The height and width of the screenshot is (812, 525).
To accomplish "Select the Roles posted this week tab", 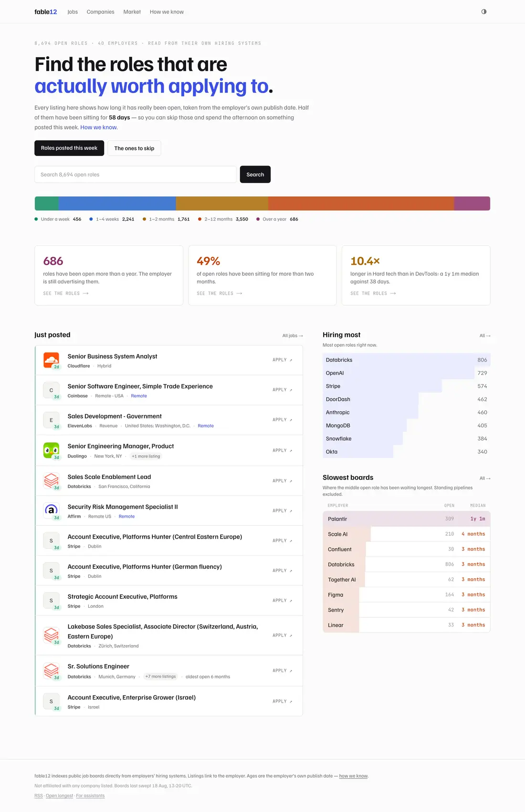I will (x=69, y=148).
